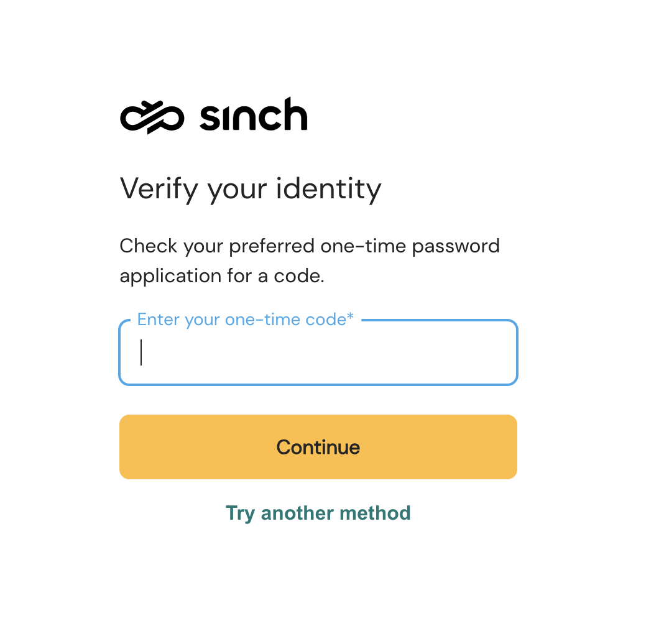The height and width of the screenshot is (644, 664).
Task: Select the Sinch brand logo at top
Action: click(213, 116)
